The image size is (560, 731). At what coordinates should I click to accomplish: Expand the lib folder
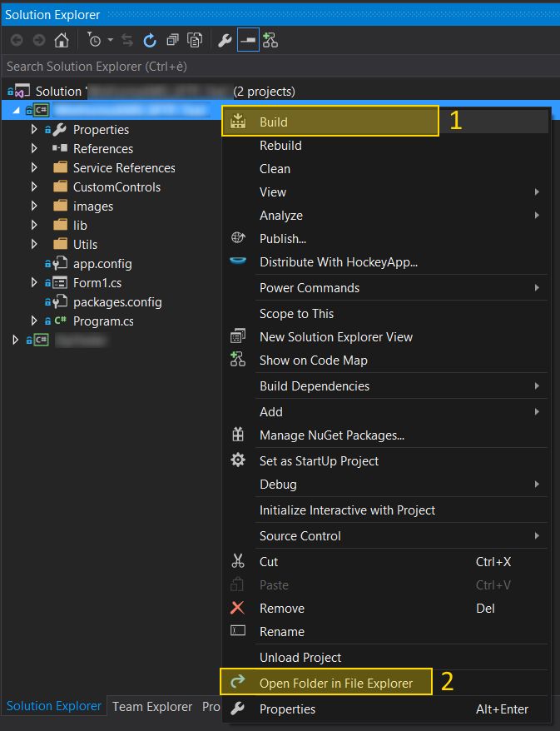pos(33,225)
